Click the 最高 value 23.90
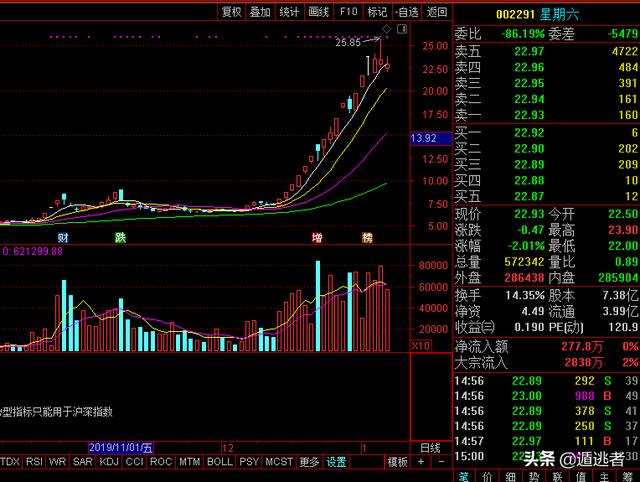Screen dimensions: 640x482 623,230
